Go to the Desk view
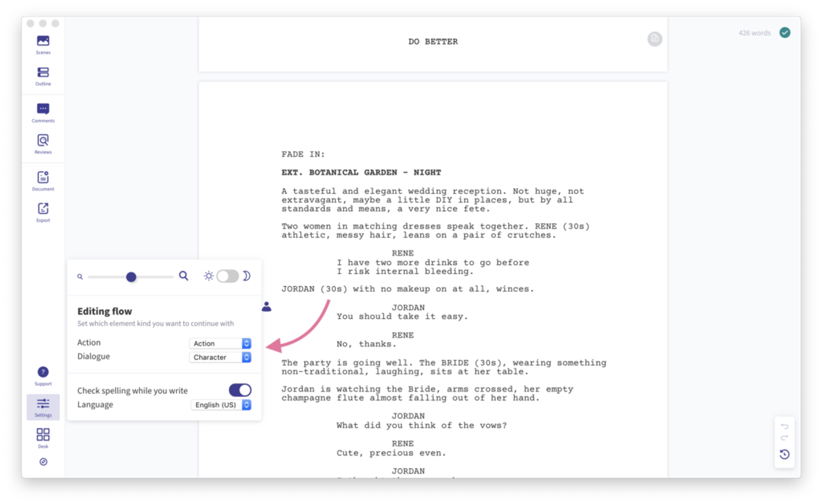 pos(43,438)
